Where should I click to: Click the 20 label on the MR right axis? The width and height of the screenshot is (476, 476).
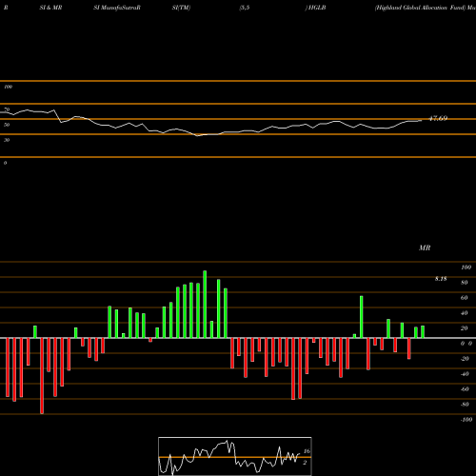[x=465, y=328]
